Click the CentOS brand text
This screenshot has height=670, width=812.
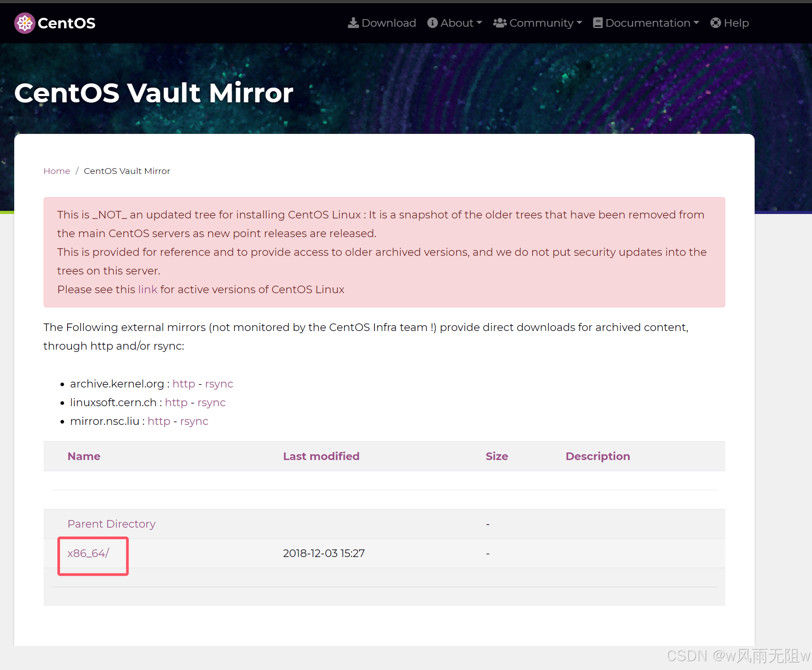67,23
